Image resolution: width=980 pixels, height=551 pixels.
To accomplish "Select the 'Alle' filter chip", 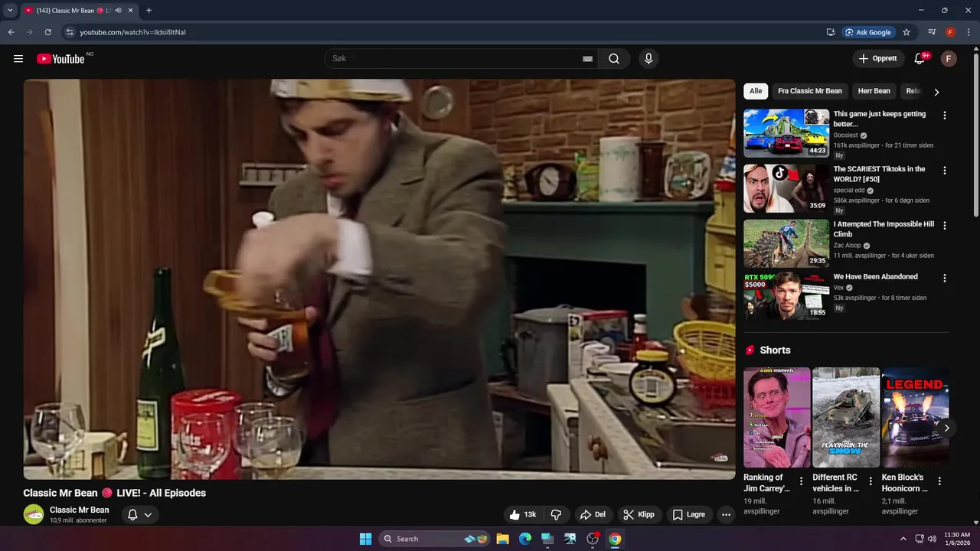I will click(x=756, y=91).
